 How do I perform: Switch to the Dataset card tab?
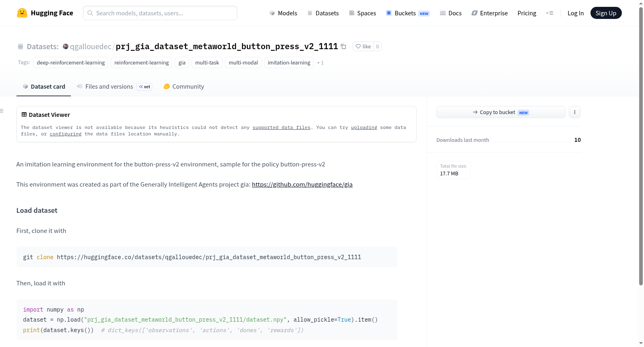click(x=44, y=87)
